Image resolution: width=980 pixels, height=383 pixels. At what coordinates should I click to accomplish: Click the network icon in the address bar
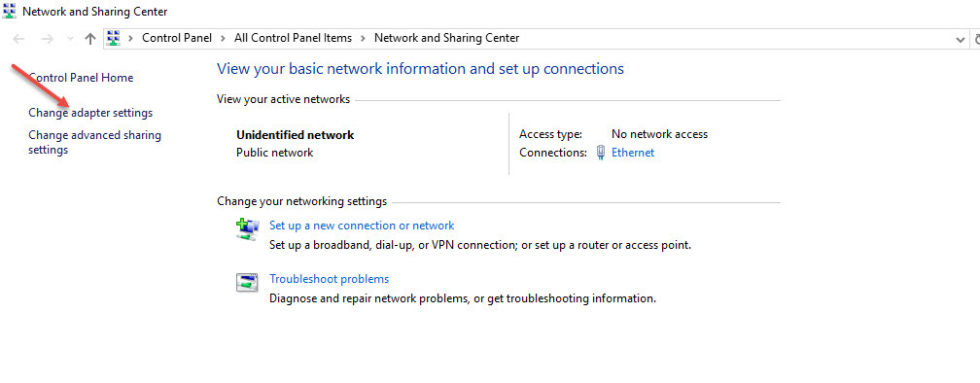(113, 38)
